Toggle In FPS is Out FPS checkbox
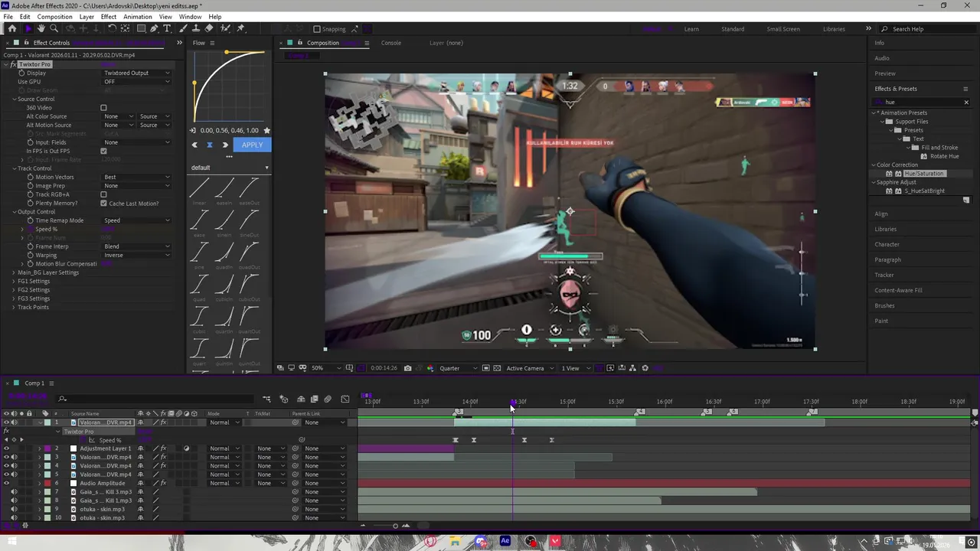This screenshot has height=551, width=980. pos(103,151)
